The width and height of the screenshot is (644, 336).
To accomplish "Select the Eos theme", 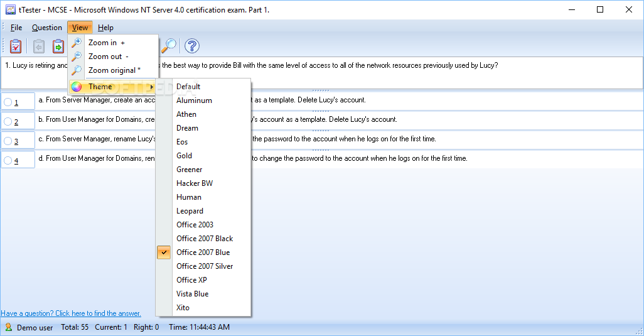I will pyautogui.click(x=204, y=142).
